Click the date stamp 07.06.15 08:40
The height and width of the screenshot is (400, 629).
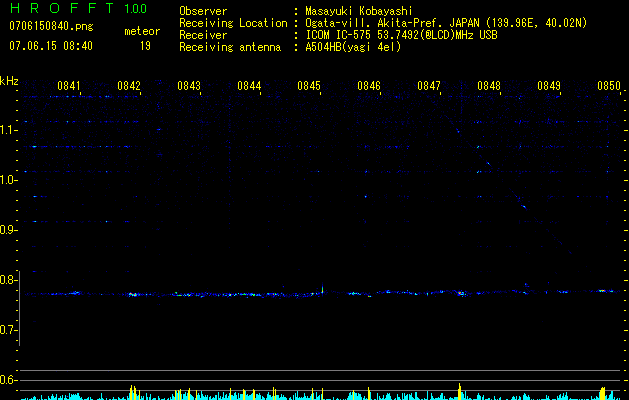coord(51,46)
